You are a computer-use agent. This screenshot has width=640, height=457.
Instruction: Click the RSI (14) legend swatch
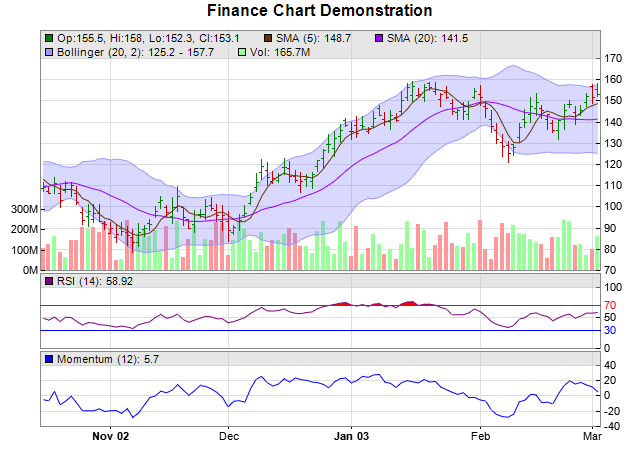click(48, 282)
